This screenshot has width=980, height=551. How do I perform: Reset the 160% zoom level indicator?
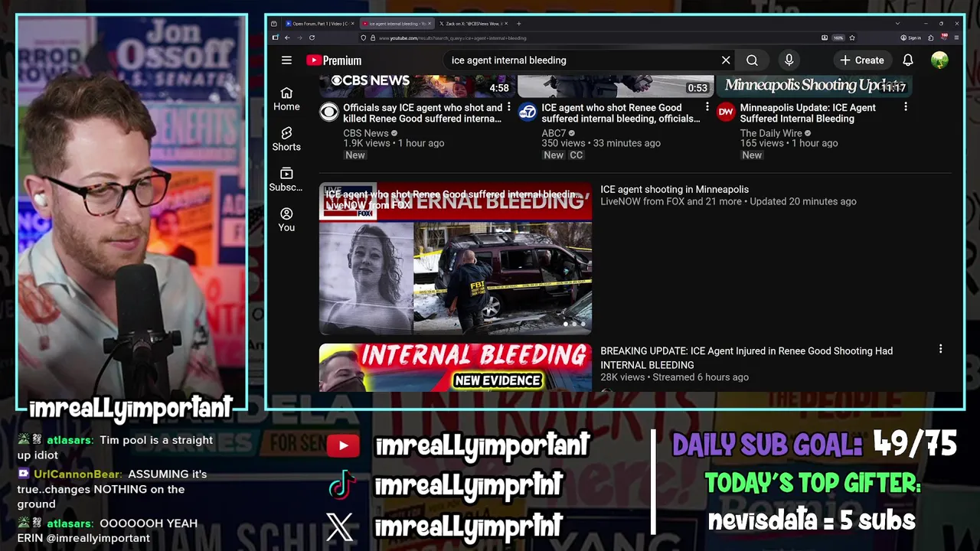[838, 37]
